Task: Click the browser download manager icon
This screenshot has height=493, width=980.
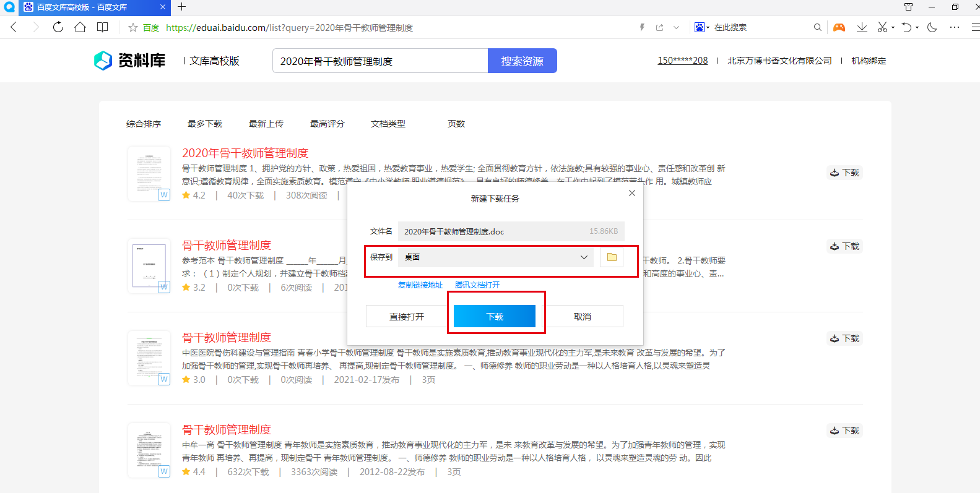Action: pos(862,27)
